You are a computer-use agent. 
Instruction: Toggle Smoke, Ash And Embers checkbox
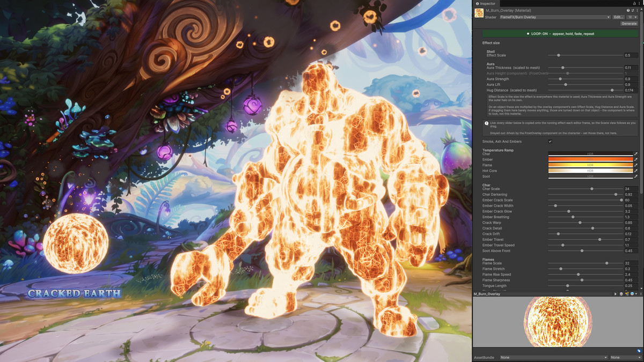coord(550,142)
